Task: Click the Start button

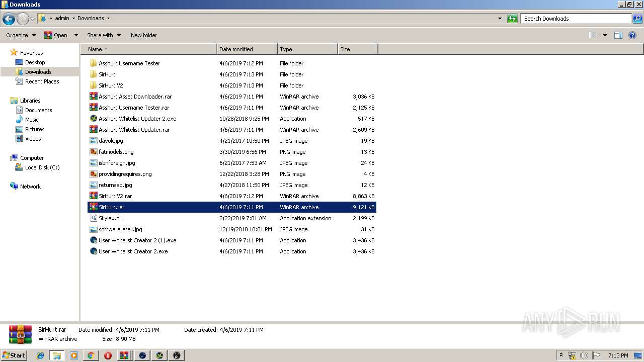Action: (x=14, y=355)
